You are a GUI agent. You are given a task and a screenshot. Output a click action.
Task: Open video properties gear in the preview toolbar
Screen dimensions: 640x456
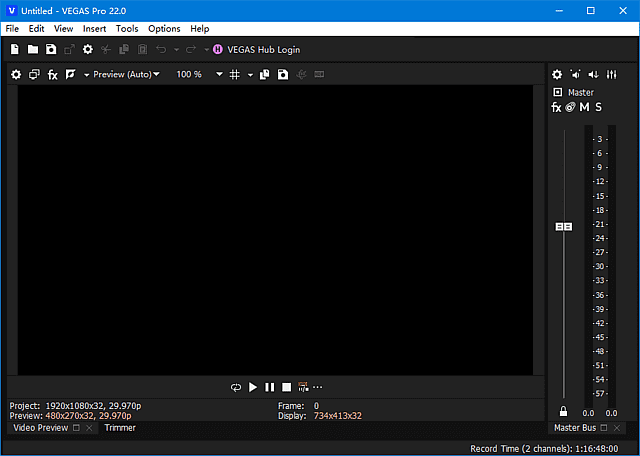(16, 75)
